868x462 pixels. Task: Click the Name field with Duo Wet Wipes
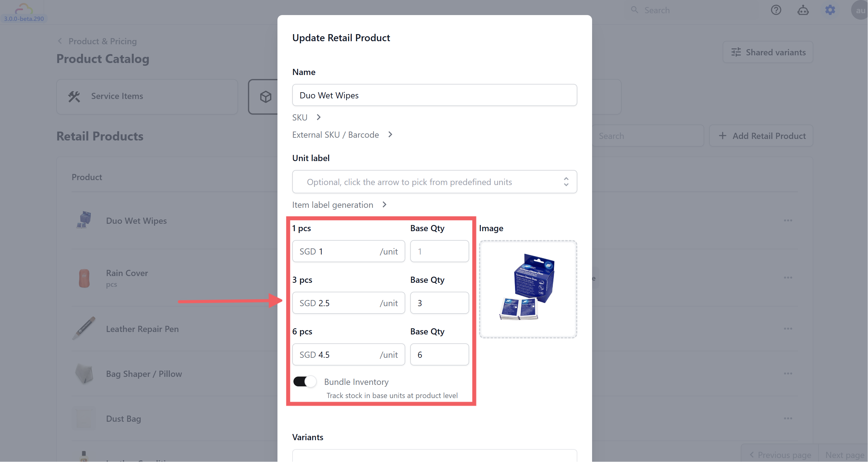(x=434, y=95)
